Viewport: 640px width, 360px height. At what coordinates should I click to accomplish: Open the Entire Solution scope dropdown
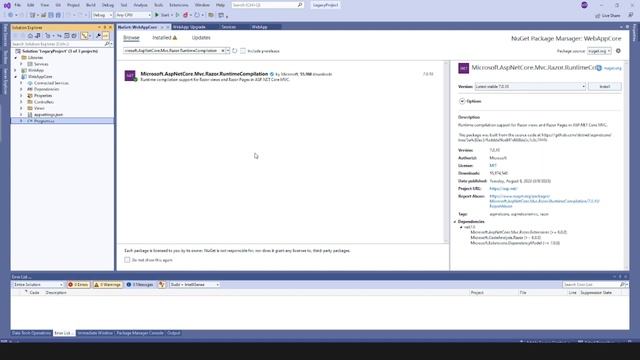tap(38, 284)
